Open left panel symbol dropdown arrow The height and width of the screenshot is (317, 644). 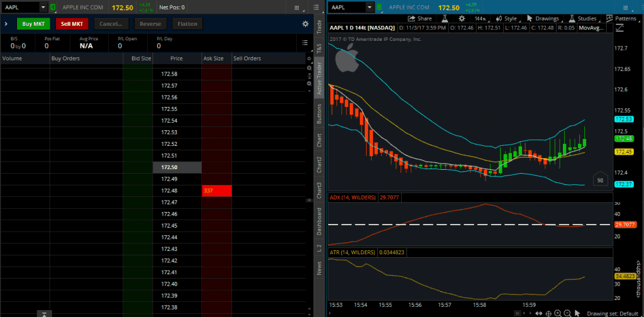pyautogui.click(x=43, y=7)
